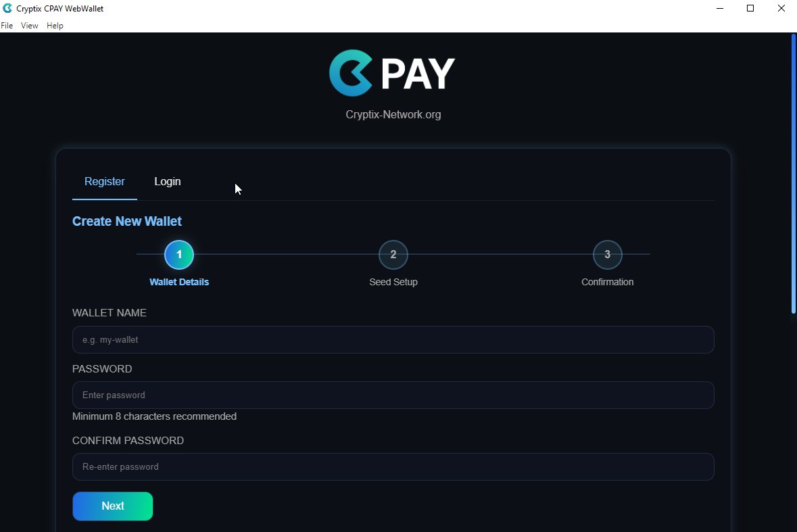
Task: Click the WALLET NAME field label
Action: [110, 313]
